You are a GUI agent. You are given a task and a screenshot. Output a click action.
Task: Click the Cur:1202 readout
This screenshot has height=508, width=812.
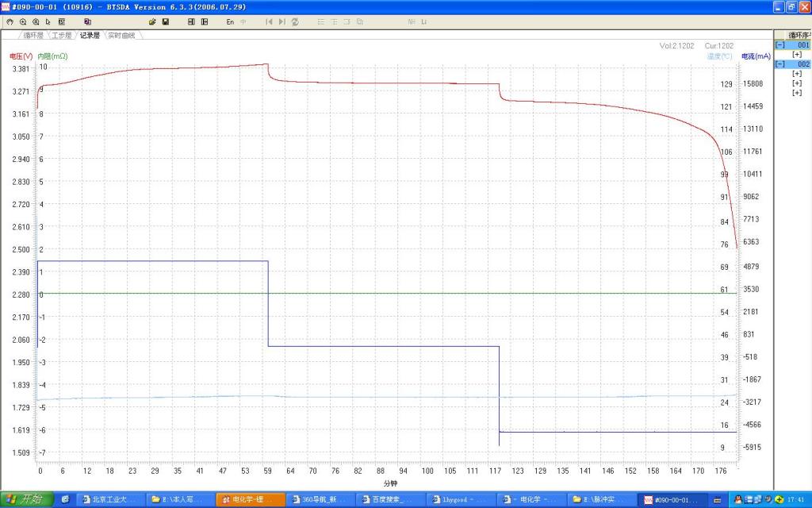[x=718, y=45]
